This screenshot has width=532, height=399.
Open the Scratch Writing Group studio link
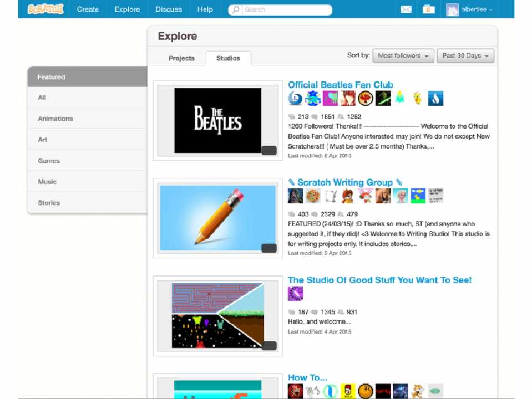tap(344, 182)
